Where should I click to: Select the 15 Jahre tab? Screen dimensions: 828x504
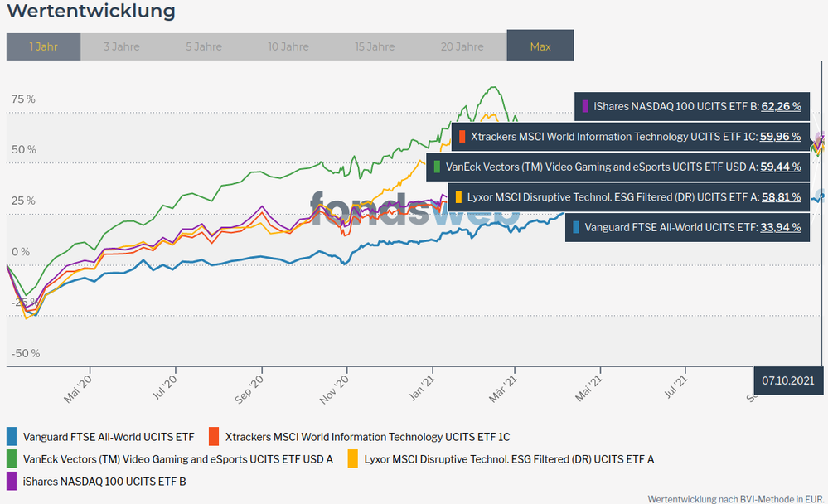[374, 46]
